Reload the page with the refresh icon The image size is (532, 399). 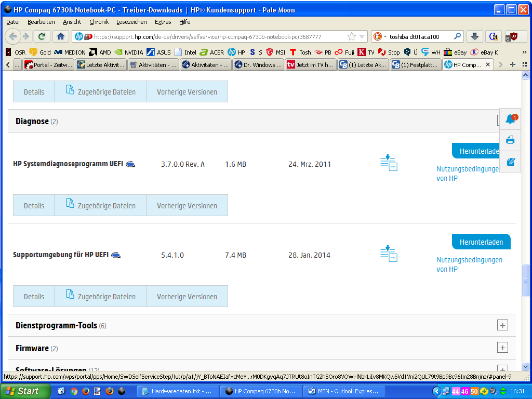pyautogui.click(x=42, y=36)
